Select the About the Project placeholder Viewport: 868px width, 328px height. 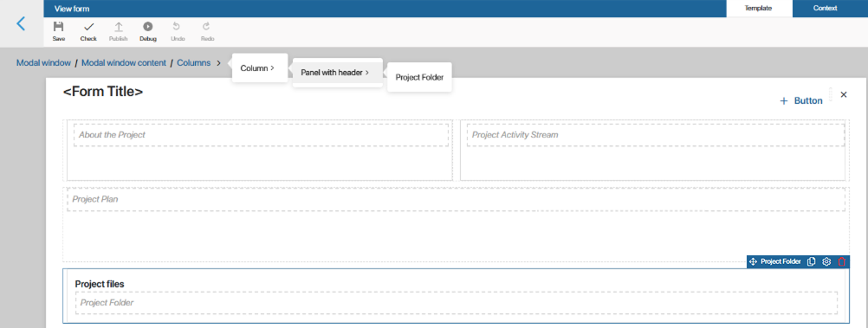click(x=261, y=135)
